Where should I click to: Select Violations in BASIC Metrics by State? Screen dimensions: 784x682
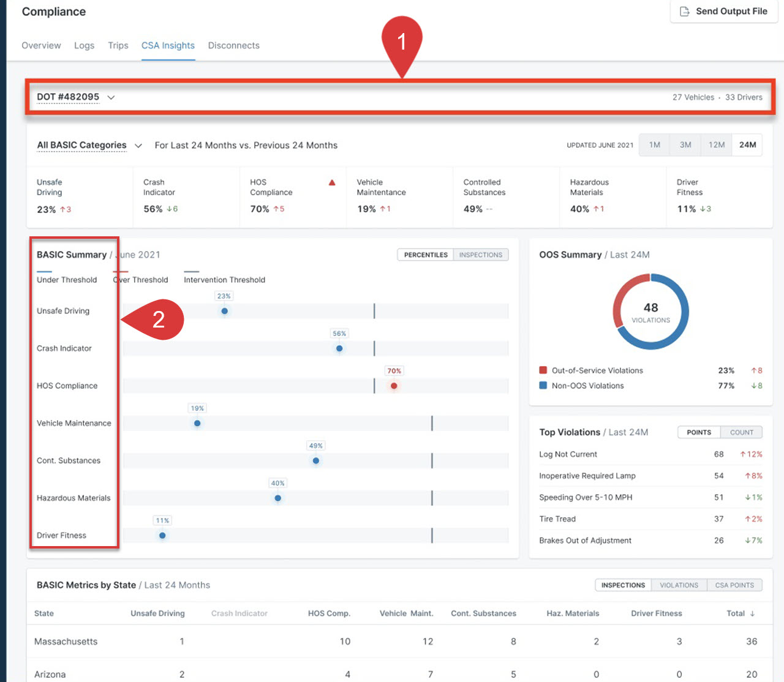[679, 585]
